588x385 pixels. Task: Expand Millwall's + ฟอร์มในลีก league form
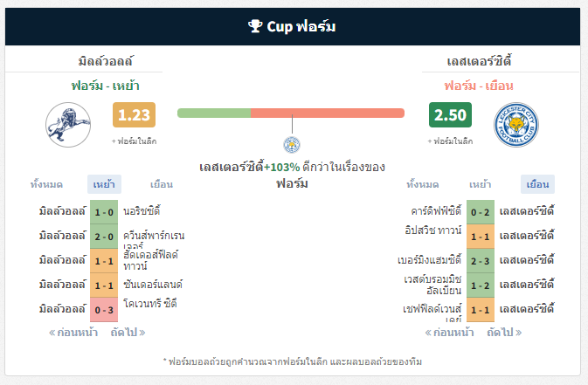134,141
